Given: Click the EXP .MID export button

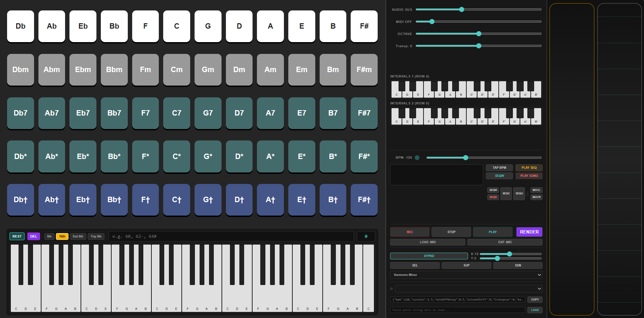Looking at the screenshot, I should 505,242.
